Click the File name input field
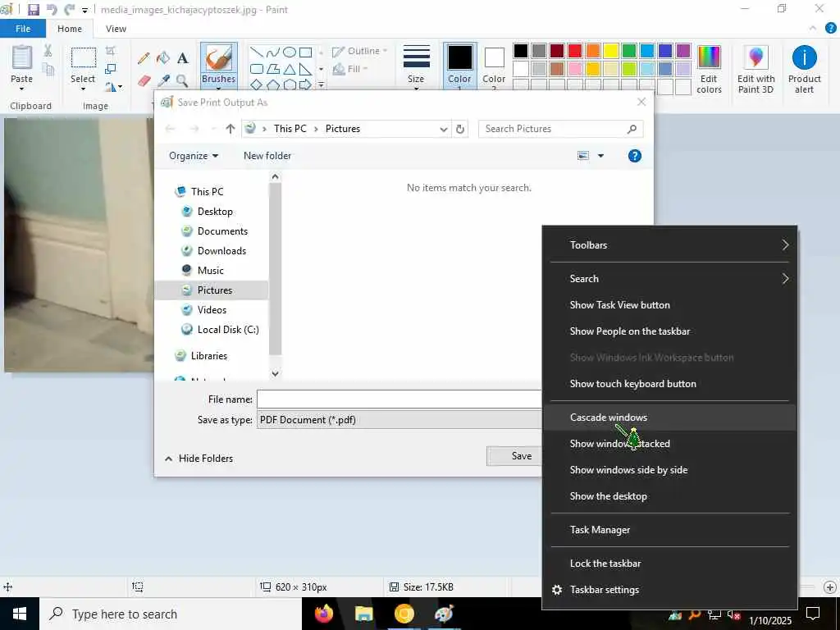840x630 pixels. tap(399, 399)
